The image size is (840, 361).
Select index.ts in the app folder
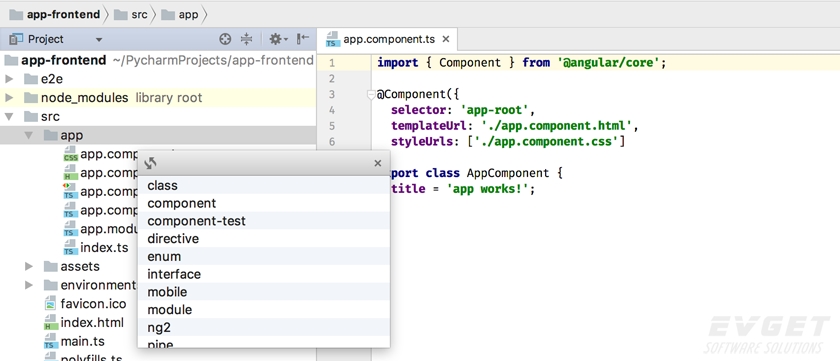pos(104,248)
